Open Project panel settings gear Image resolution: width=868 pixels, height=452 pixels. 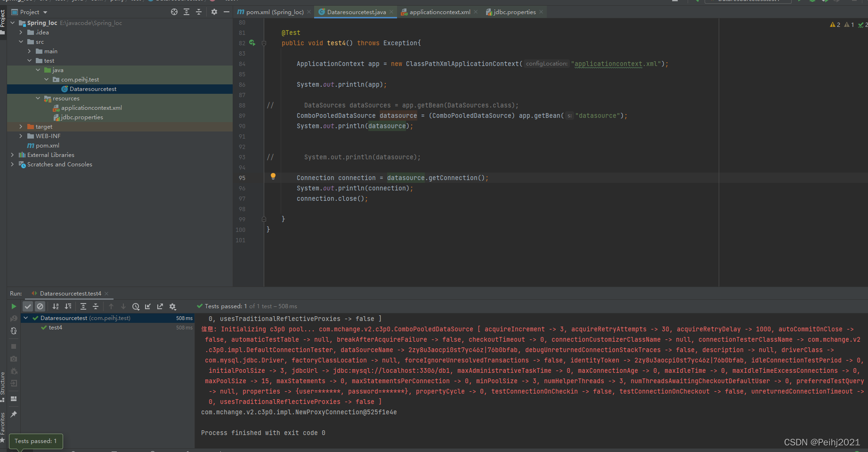[x=214, y=12]
